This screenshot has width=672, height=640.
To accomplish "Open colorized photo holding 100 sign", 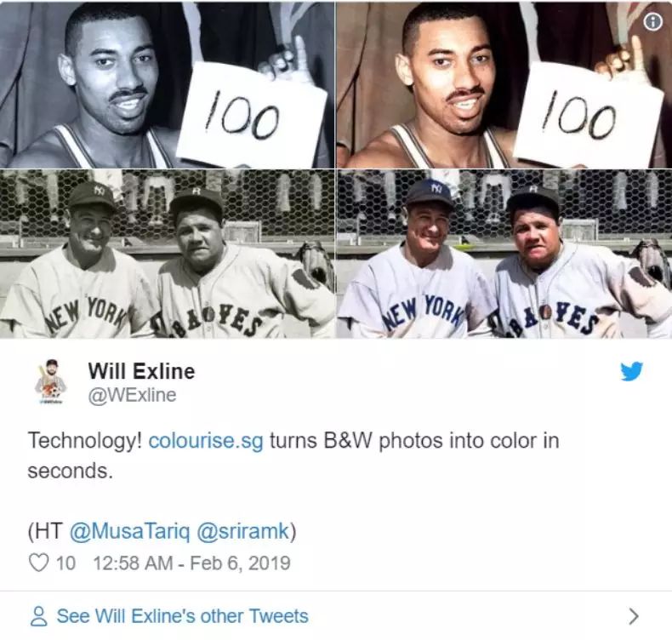I will point(504,84).
